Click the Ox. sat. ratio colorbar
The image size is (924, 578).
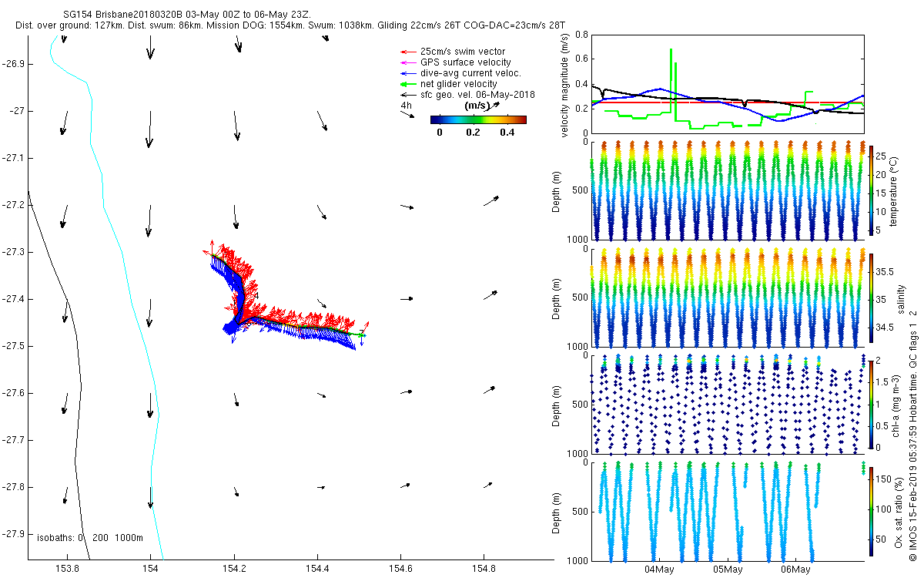point(871,512)
